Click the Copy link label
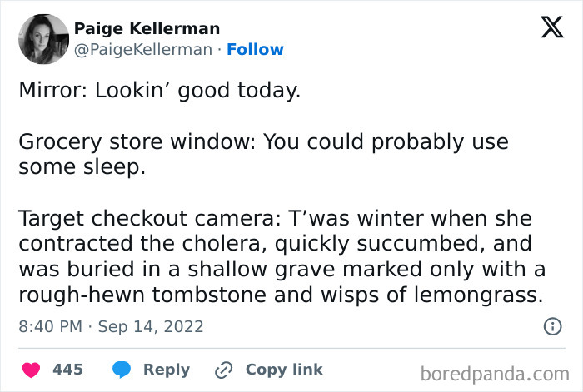 (x=284, y=370)
